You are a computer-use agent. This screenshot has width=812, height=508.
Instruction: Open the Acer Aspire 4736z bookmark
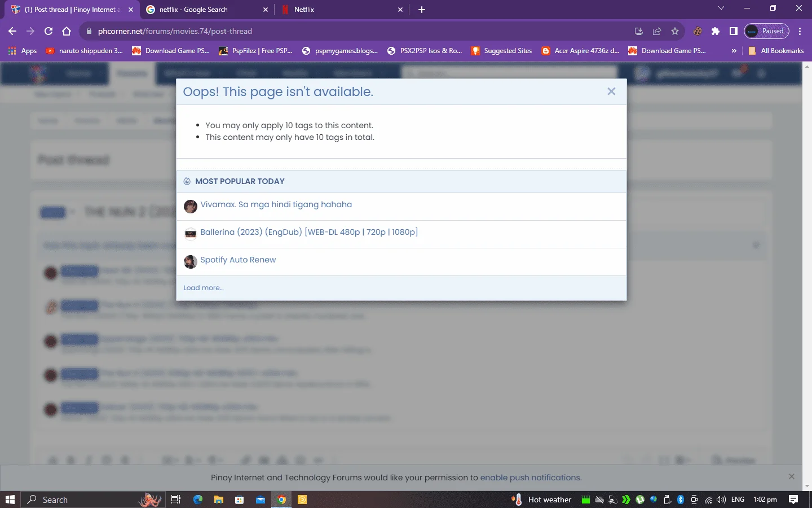point(580,51)
